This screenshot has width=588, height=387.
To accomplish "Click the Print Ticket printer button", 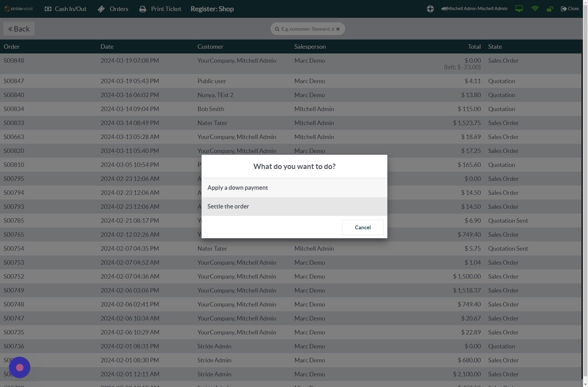I will (x=160, y=9).
